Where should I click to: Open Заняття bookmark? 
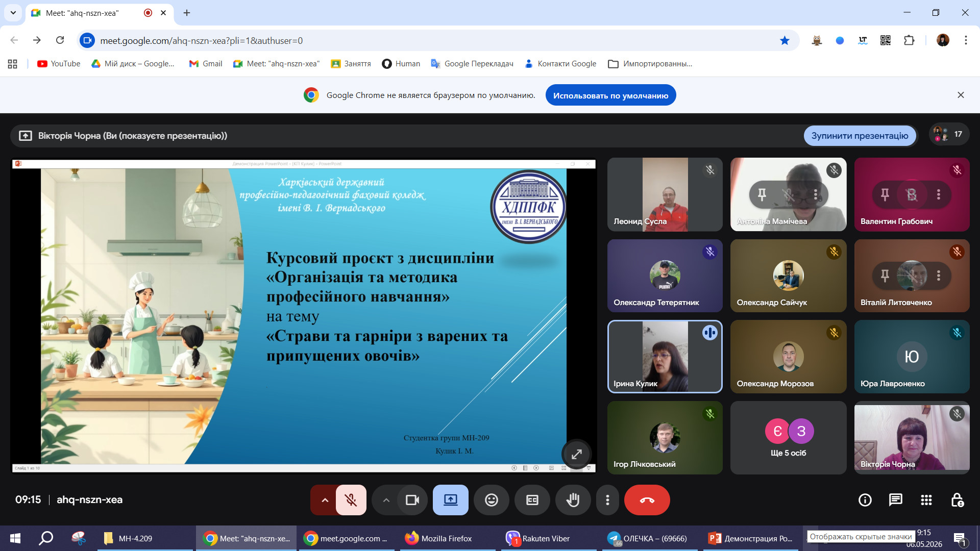[351, 64]
